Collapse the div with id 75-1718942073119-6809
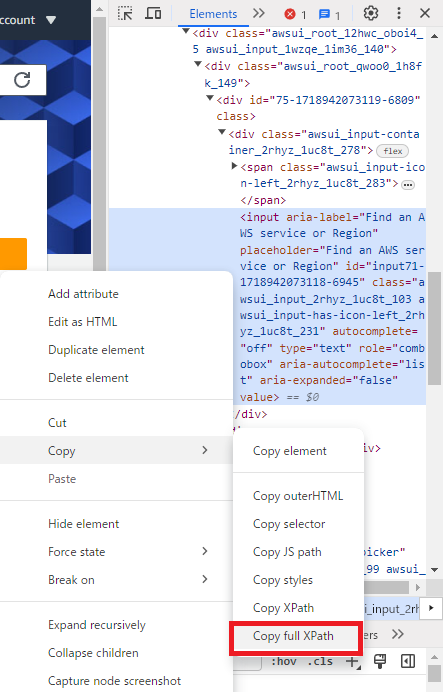The height and width of the screenshot is (692, 443). 210,98
